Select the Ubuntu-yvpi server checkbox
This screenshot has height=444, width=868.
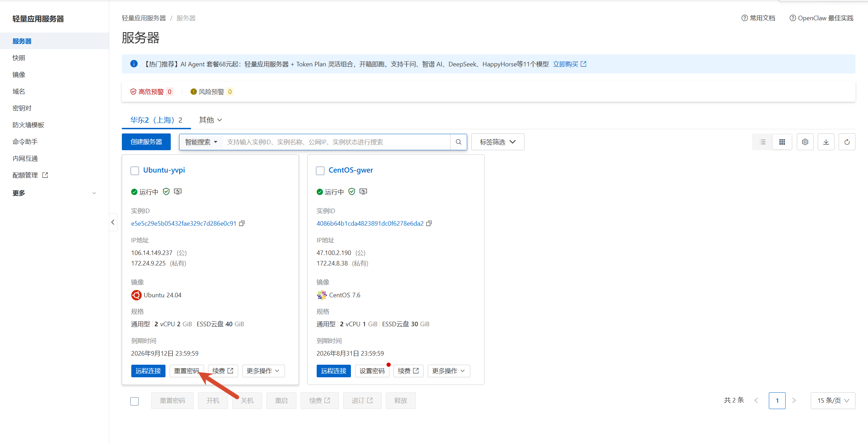[135, 170]
